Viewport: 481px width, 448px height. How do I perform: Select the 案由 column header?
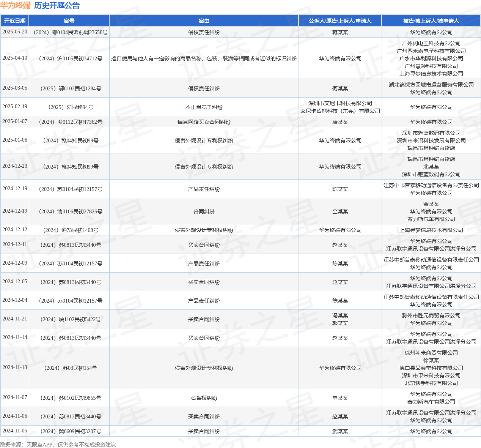click(204, 21)
